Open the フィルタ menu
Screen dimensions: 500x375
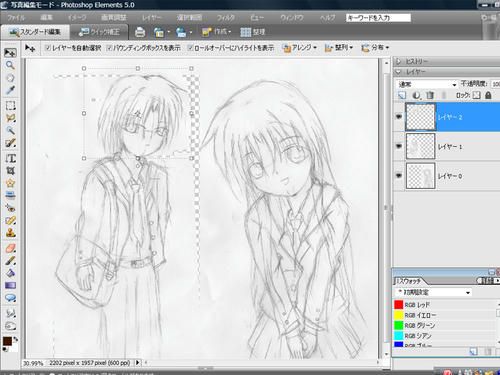226,18
